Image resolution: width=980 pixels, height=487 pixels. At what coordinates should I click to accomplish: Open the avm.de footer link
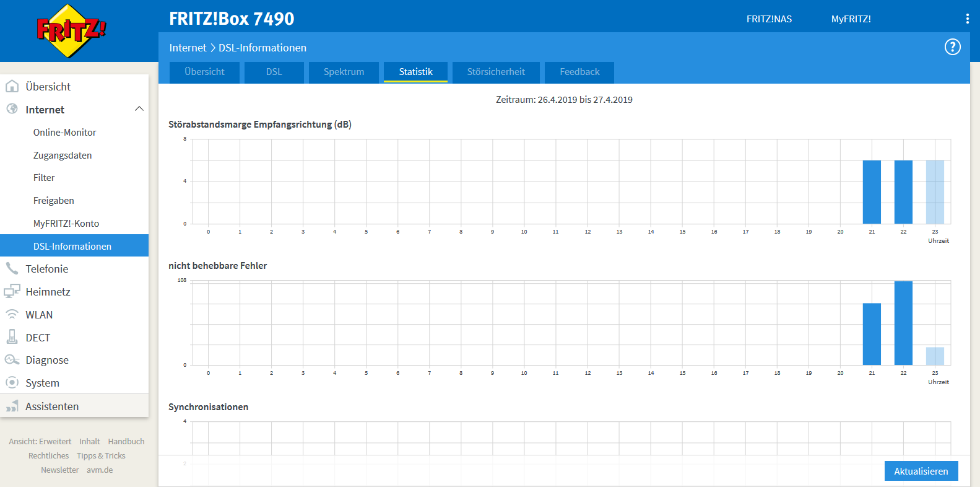(100, 470)
